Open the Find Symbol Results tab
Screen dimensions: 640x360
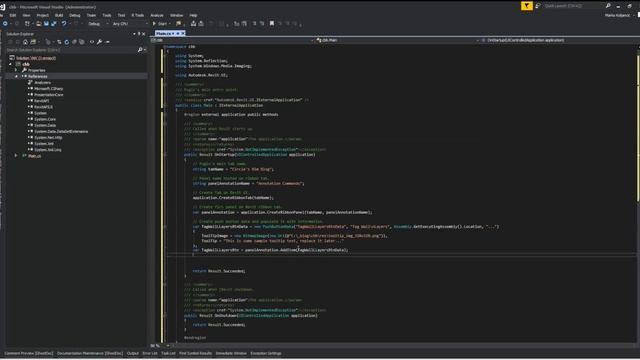(x=196, y=353)
